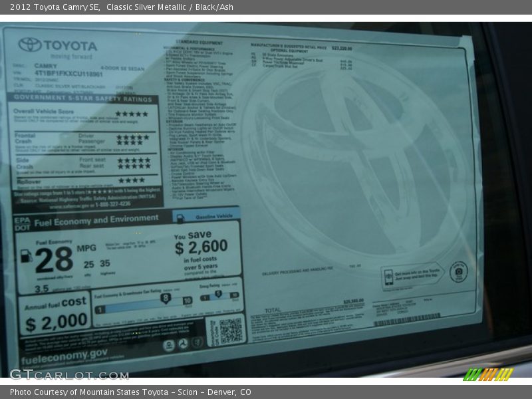
Task: Click the GTCARLOT.COM watermark
Action: point(69,374)
